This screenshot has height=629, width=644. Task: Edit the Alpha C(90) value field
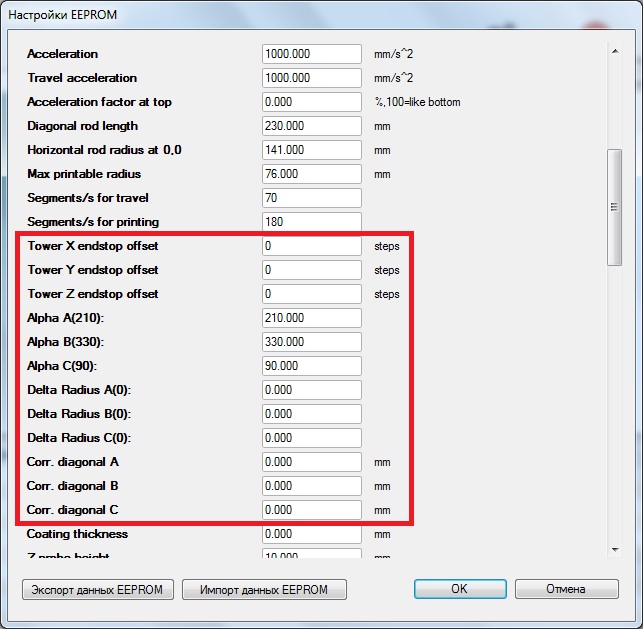click(x=312, y=366)
